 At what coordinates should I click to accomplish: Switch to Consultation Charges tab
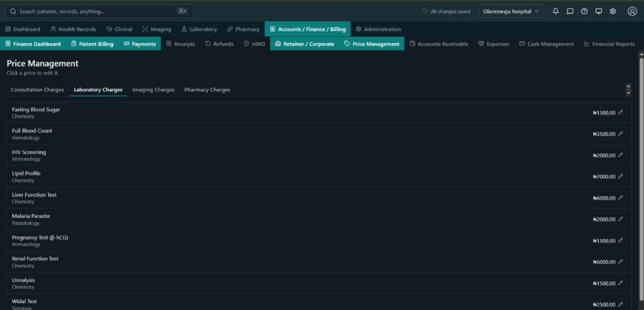pos(37,90)
